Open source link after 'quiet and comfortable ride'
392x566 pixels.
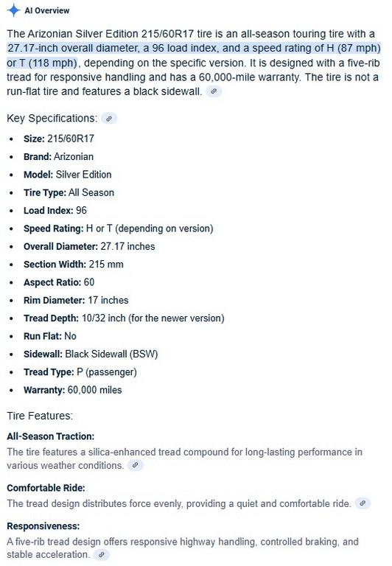click(x=363, y=503)
